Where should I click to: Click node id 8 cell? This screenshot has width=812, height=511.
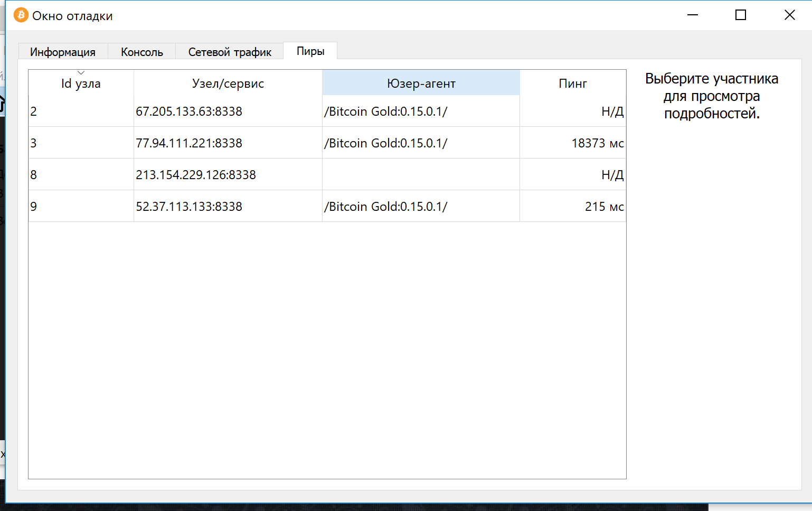[x=81, y=174]
